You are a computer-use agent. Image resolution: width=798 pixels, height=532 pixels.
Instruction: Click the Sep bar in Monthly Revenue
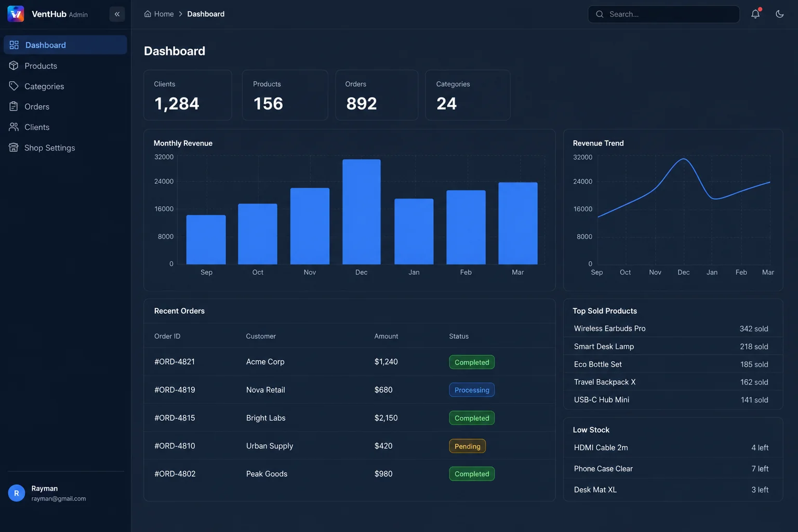pyautogui.click(x=206, y=240)
